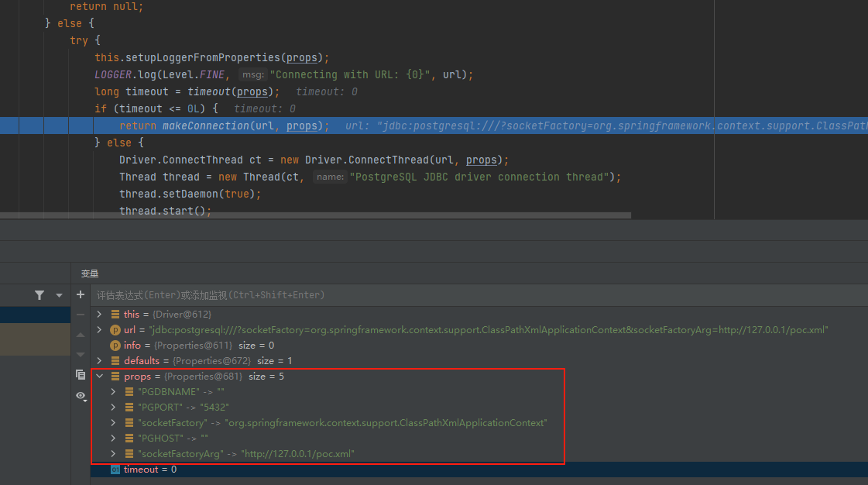Screen dimensions: 868x485
Task: Open the filter options dropdown arrow
Action: [x=59, y=296]
